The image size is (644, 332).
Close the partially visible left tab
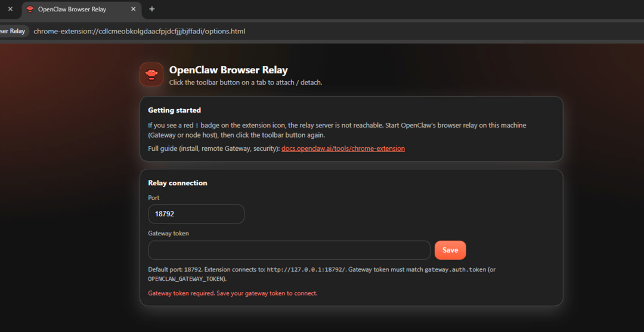(x=10, y=9)
